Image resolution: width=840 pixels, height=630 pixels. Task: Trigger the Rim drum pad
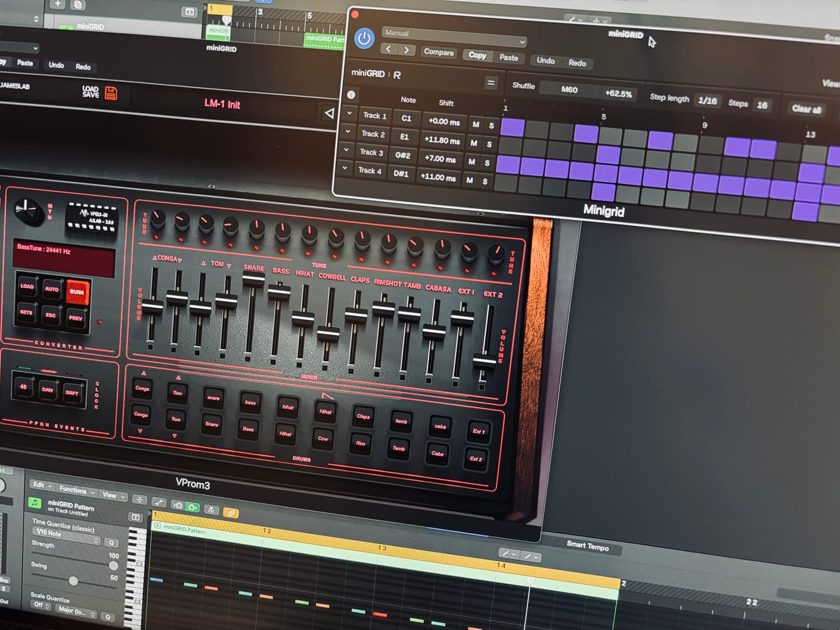point(360,443)
